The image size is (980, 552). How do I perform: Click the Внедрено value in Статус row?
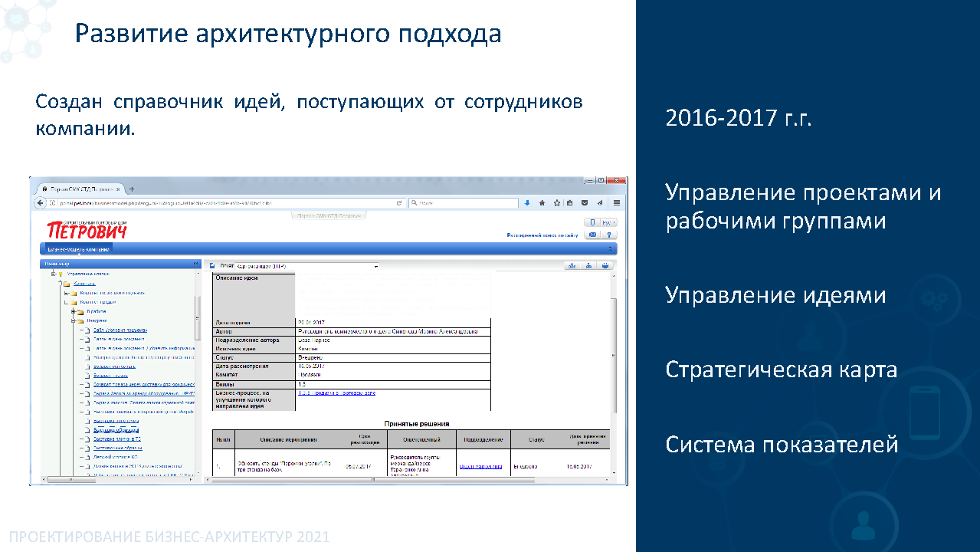coord(310,357)
